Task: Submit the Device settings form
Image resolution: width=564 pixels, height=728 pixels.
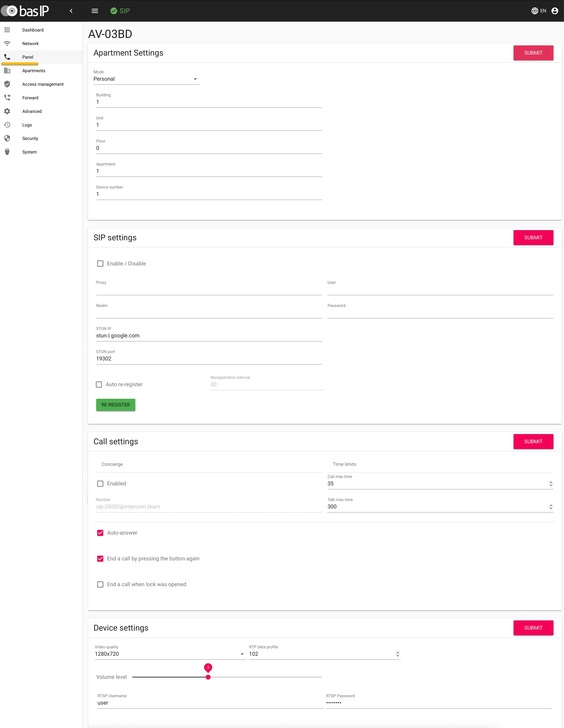Action: pos(533,628)
